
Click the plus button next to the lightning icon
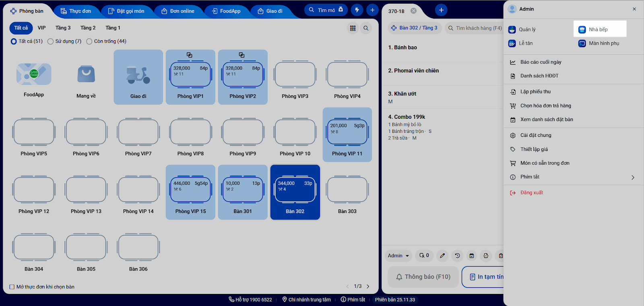pos(372,10)
